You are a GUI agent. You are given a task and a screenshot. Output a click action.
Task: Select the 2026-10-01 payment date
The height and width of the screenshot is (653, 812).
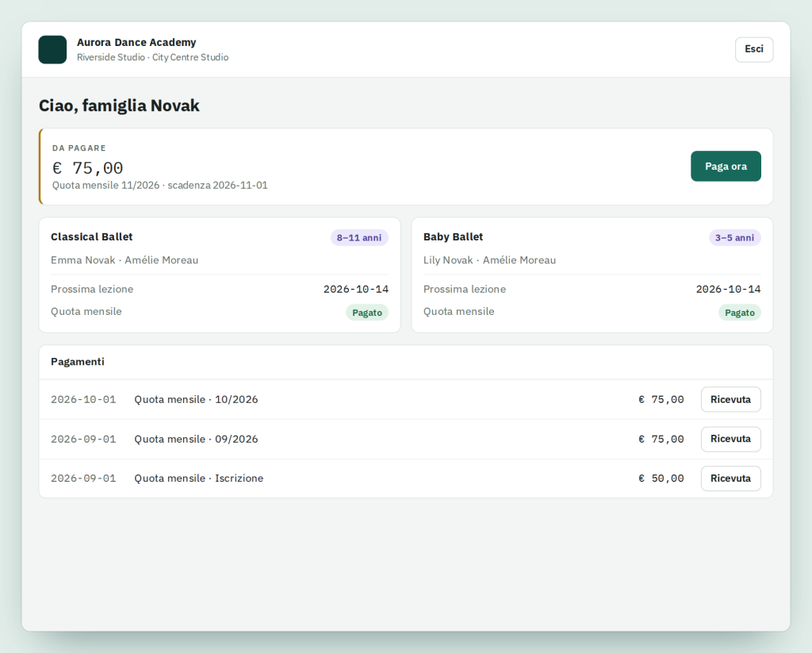(x=83, y=400)
